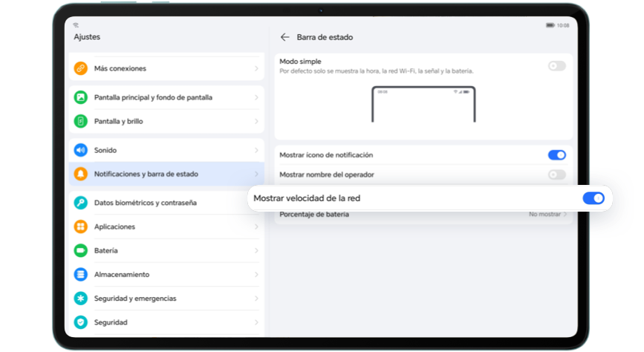The image size is (644, 352).
Task: Select Almacenamiento label
Action: (x=122, y=274)
